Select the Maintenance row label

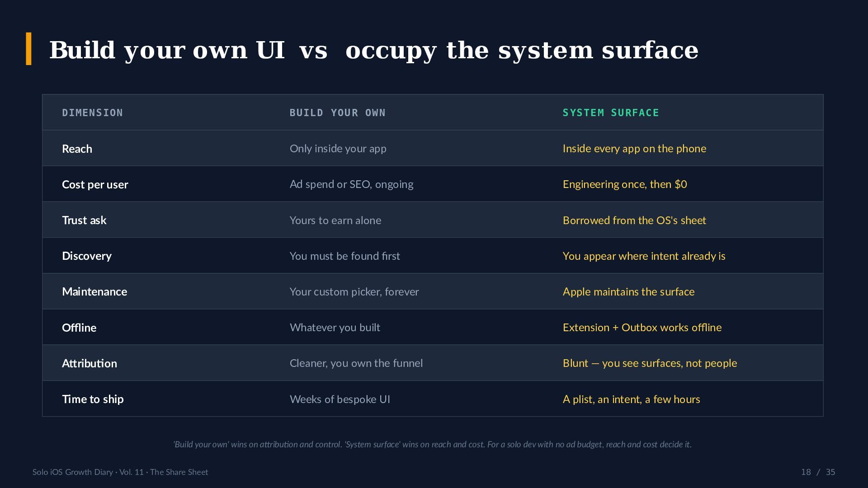click(94, 291)
